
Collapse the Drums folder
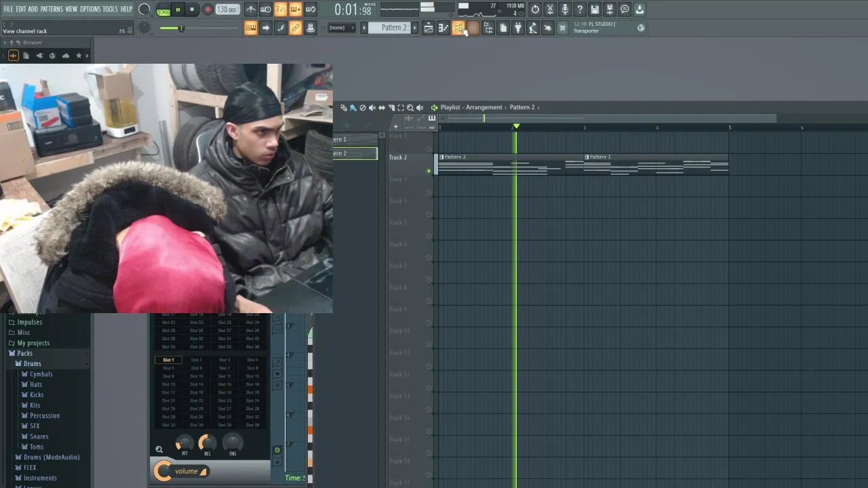(32, 363)
